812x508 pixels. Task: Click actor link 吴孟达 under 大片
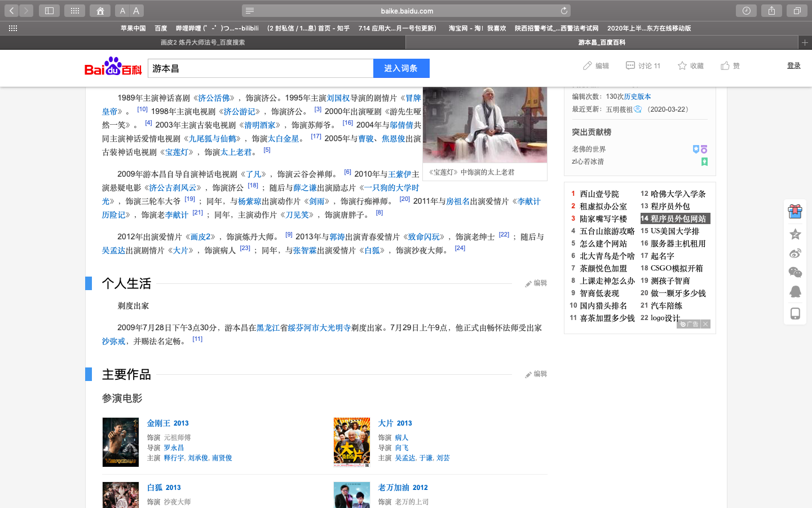point(405,458)
